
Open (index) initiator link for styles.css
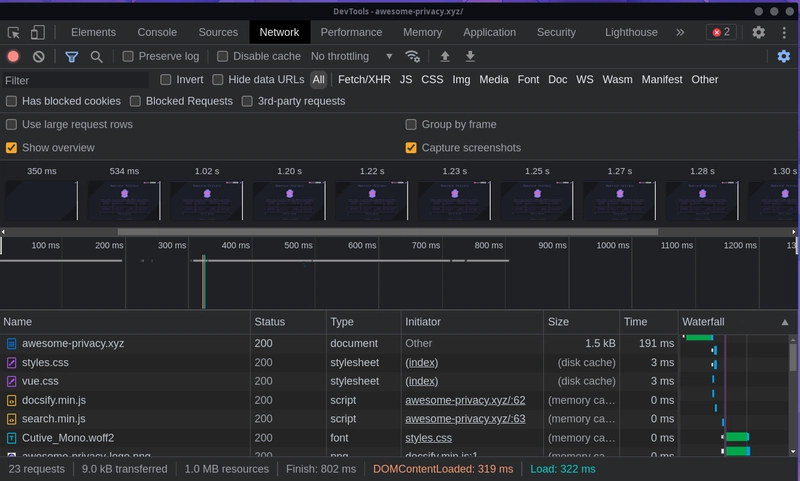point(421,363)
